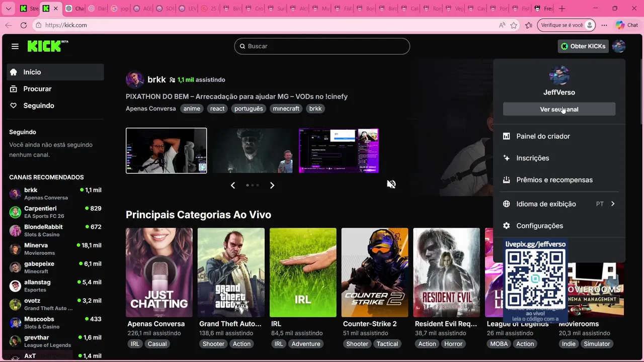The image size is (644, 362).
Task: Open the hamburger sidebar menu
Action: pyautogui.click(x=15, y=46)
